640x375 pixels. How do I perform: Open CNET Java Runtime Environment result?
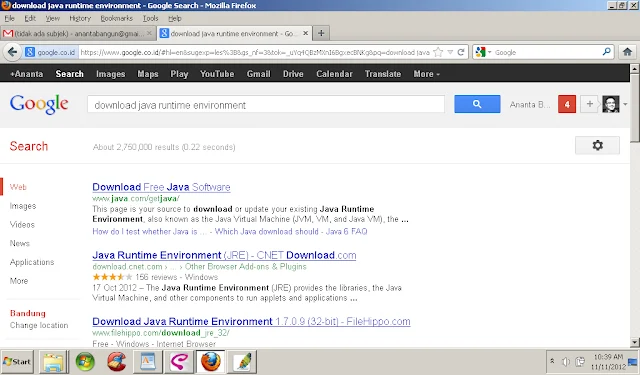pos(224,255)
